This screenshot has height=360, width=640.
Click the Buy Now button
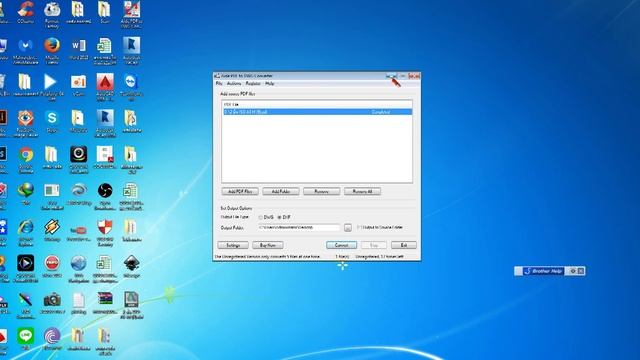[x=268, y=245]
